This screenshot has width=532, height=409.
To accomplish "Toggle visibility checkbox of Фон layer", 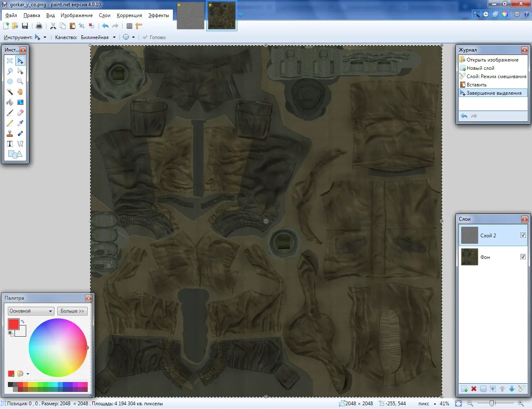I will coord(523,257).
